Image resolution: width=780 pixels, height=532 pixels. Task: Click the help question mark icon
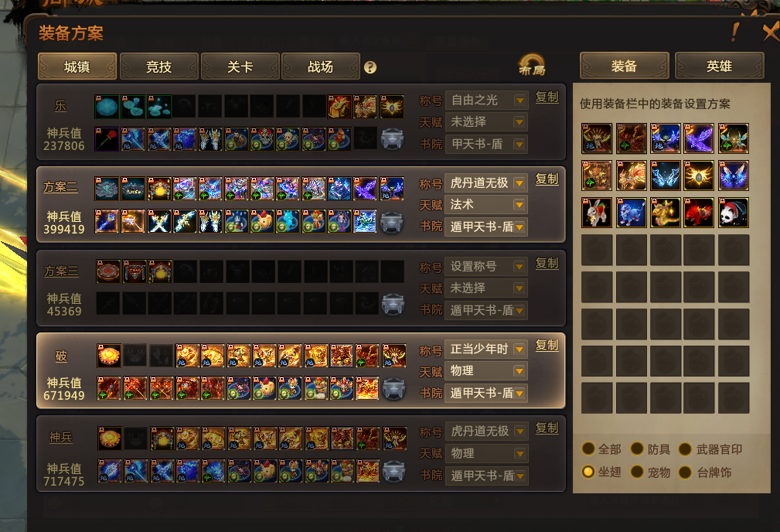point(370,67)
